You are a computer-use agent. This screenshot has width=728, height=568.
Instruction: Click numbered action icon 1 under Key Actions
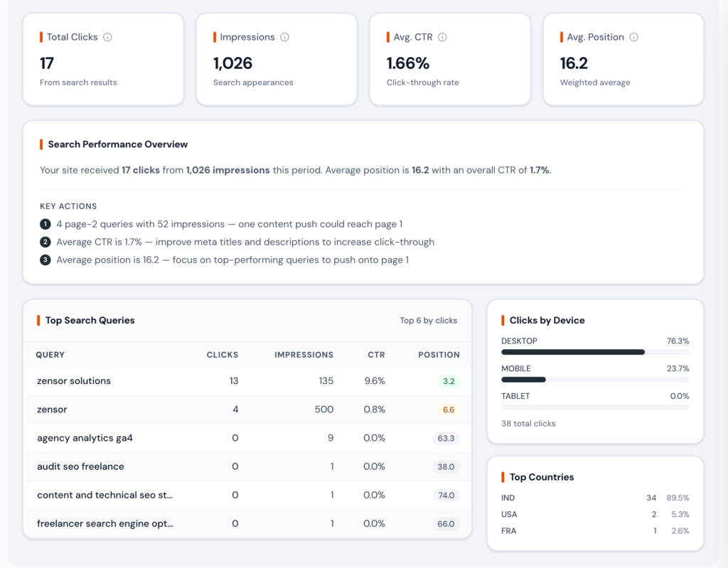[45, 223]
